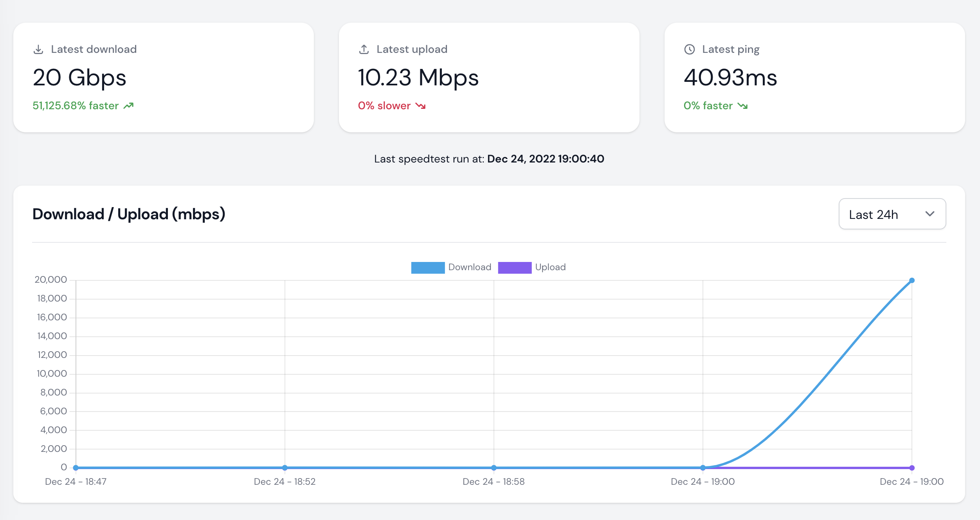Viewport: 980px width, 520px height.
Task: Click the upload icon on Latest upload card
Action: click(x=364, y=49)
